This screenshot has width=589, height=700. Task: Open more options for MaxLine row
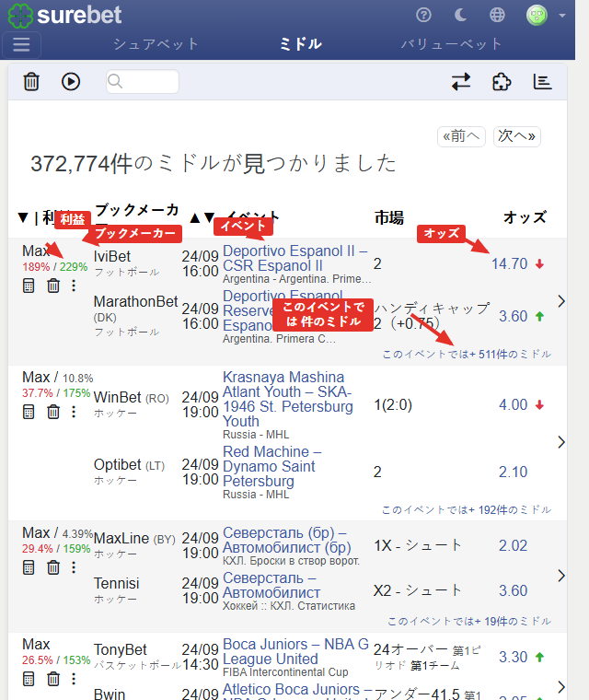coord(74,567)
